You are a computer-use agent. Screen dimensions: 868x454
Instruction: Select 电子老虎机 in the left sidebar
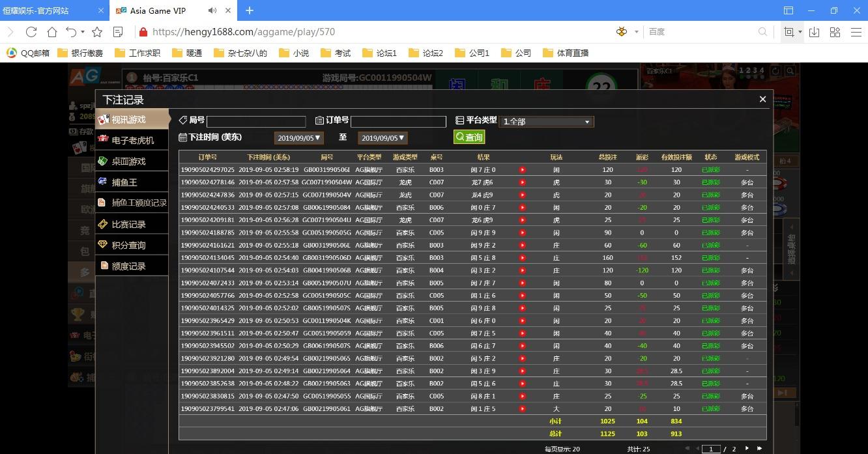coord(132,141)
